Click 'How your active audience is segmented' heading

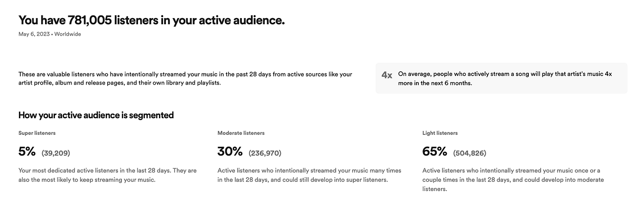(96, 115)
